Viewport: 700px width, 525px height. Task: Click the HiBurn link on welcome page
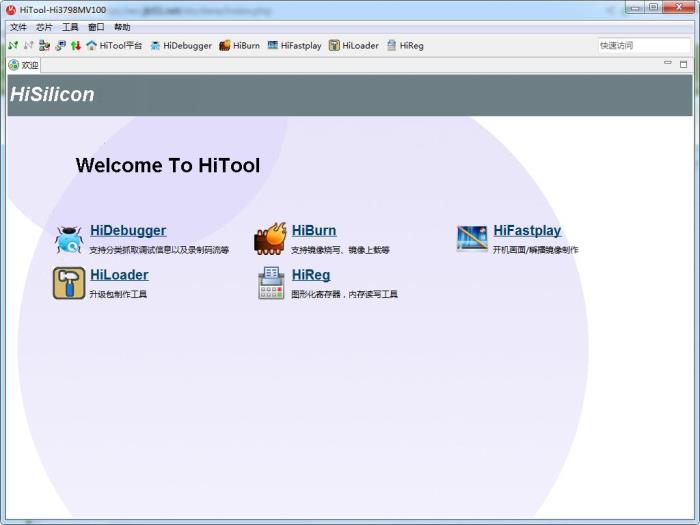coord(314,230)
